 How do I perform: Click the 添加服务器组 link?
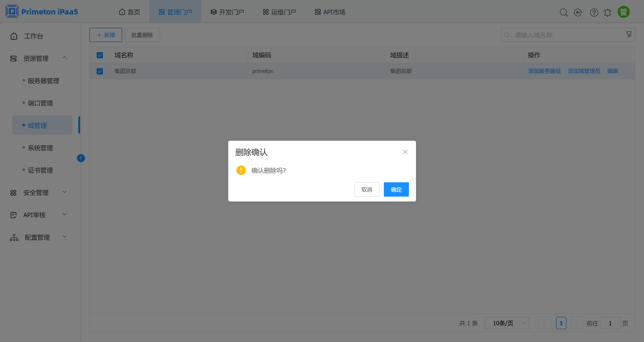tap(544, 71)
